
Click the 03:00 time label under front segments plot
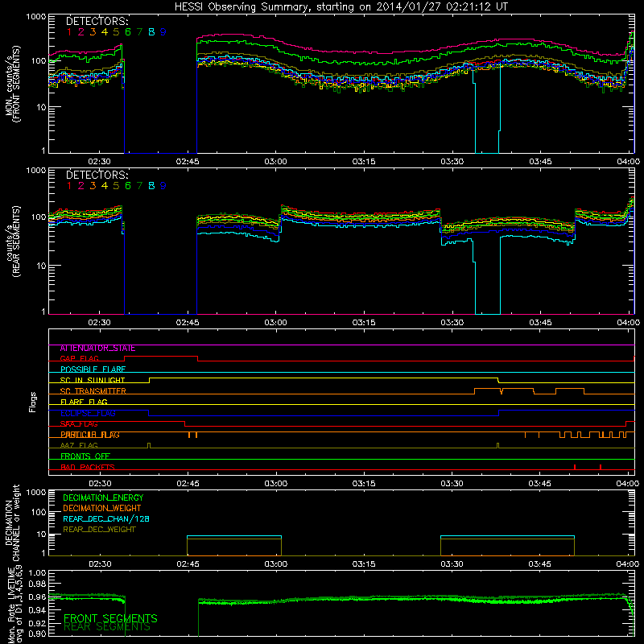(x=275, y=162)
